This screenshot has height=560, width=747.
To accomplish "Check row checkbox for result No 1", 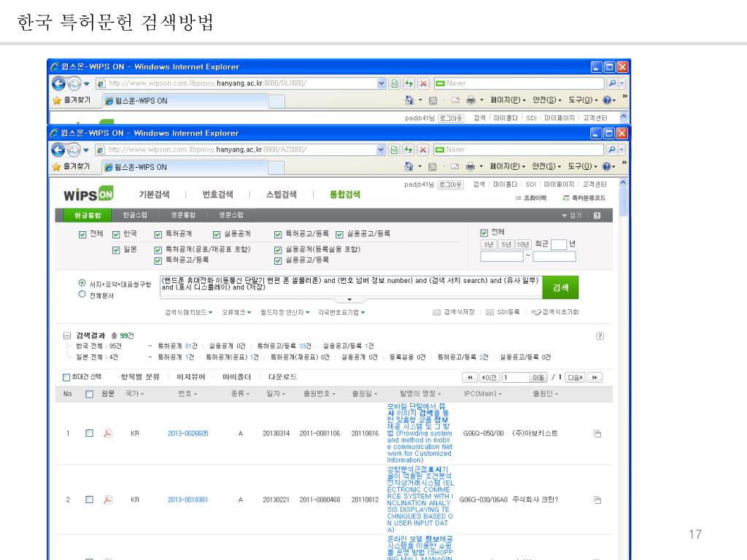I will (89, 433).
